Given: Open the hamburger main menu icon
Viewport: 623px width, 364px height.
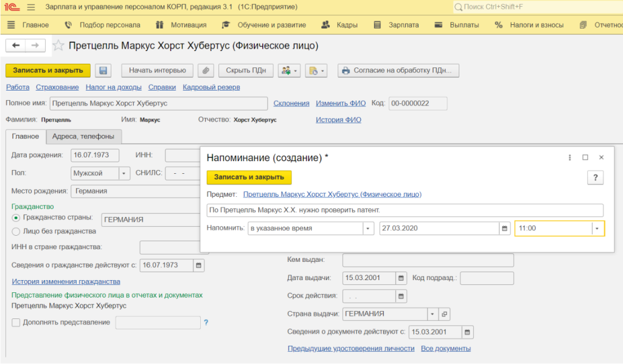Looking at the screenshot, I should click(x=31, y=7).
